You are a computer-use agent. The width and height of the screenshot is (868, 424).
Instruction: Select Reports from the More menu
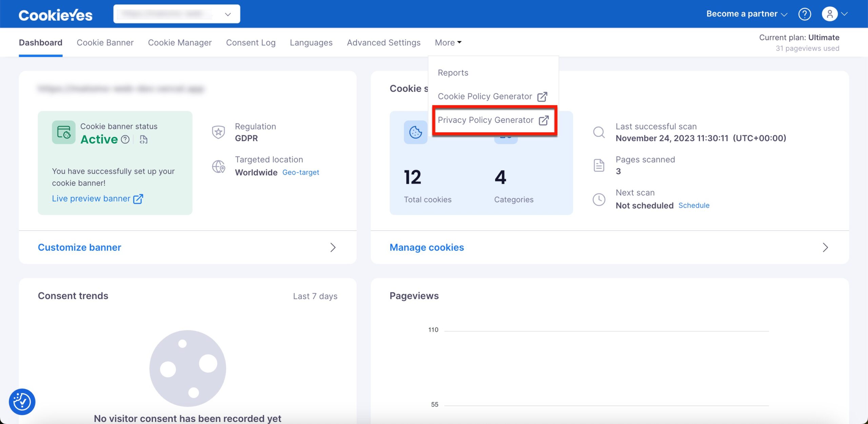tap(453, 73)
